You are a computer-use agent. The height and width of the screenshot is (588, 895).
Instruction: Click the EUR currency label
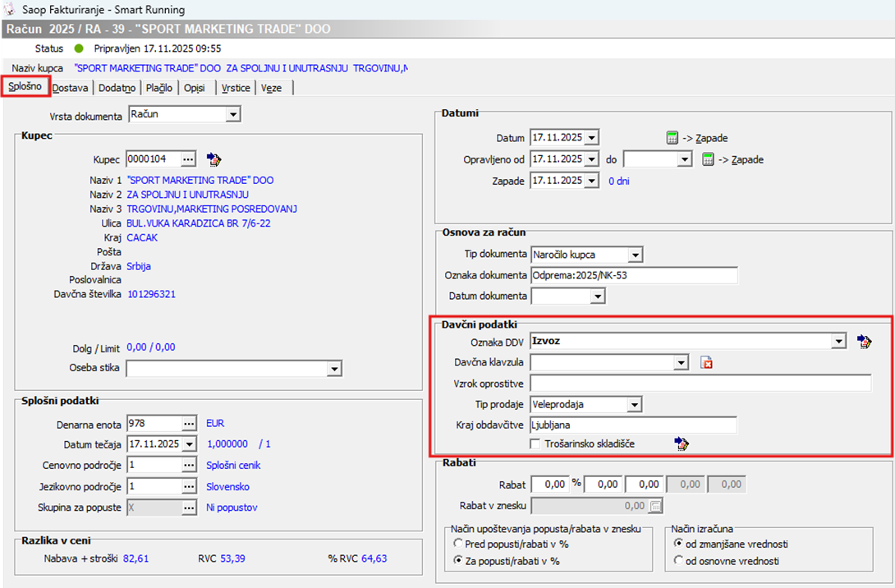(x=215, y=424)
